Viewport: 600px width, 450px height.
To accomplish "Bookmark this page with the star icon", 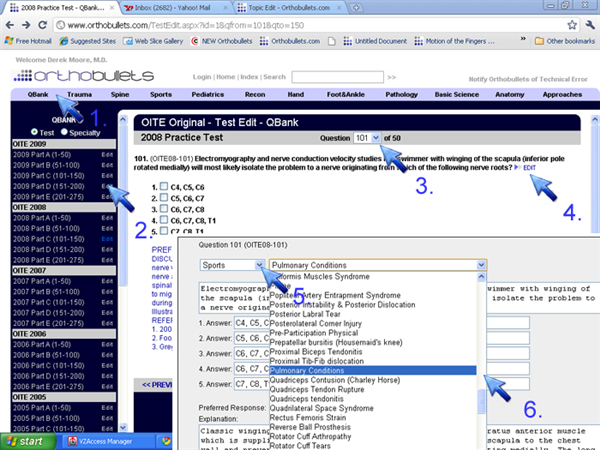I will [x=572, y=25].
